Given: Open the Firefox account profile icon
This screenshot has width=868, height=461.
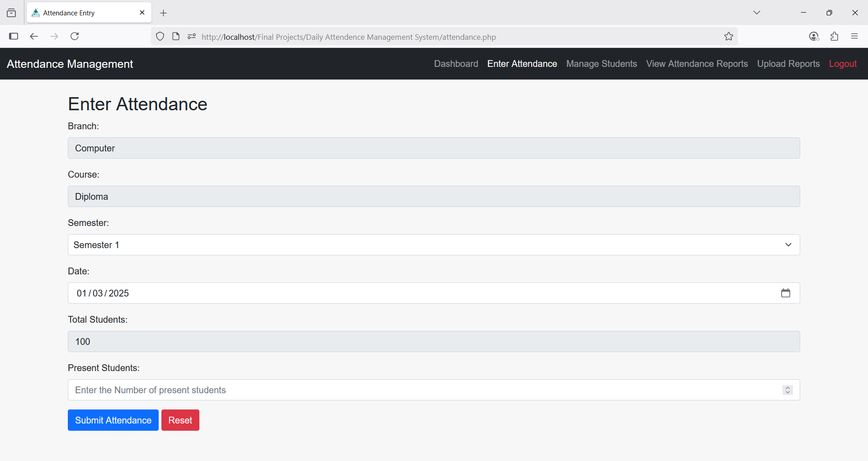Looking at the screenshot, I should (814, 37).
